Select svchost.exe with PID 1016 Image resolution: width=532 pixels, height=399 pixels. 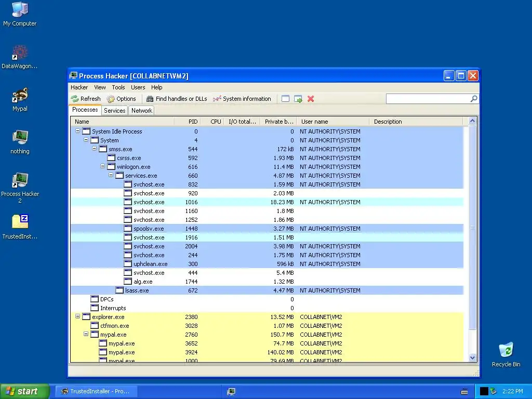(267, 202)
